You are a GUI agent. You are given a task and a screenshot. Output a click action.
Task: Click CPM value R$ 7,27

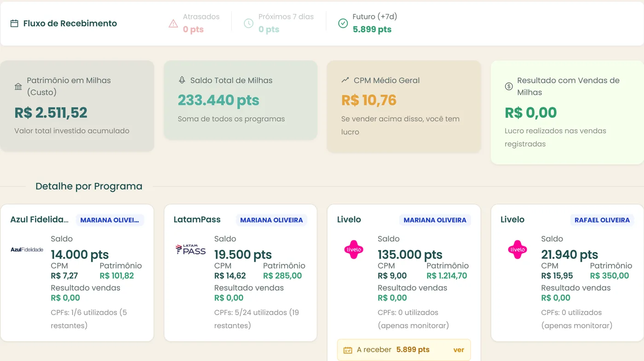(x=64, y=276)
